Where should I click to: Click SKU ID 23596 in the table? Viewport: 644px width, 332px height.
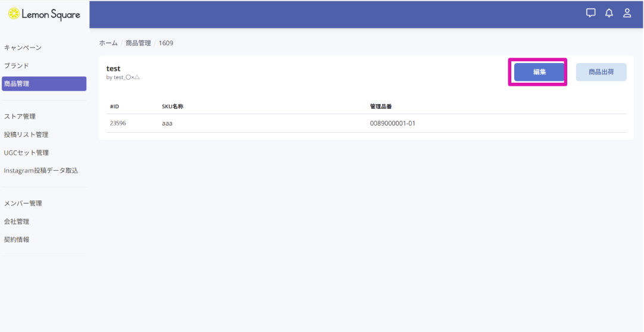118,123
